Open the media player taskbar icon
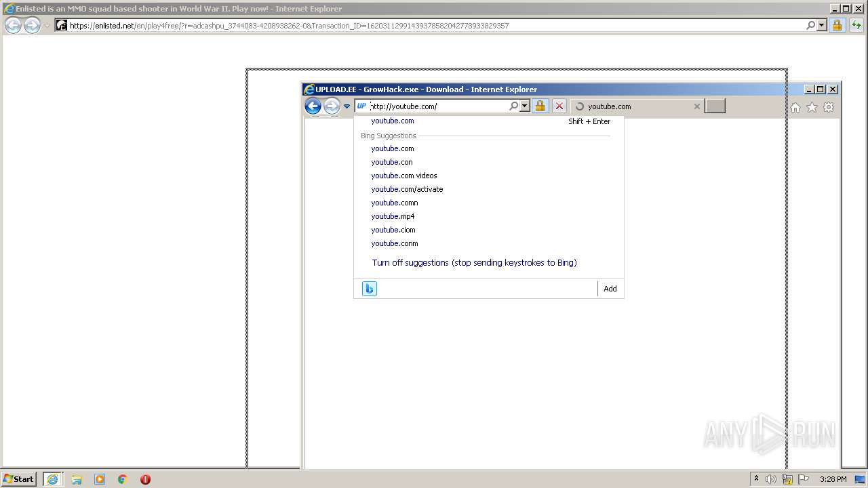 (100, 479)
